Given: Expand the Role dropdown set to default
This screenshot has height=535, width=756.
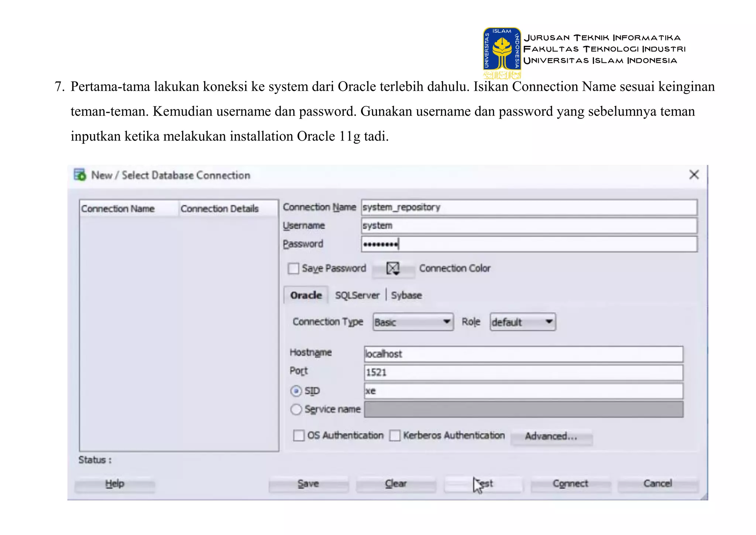Looking at the screenshot, I should 523,322.
